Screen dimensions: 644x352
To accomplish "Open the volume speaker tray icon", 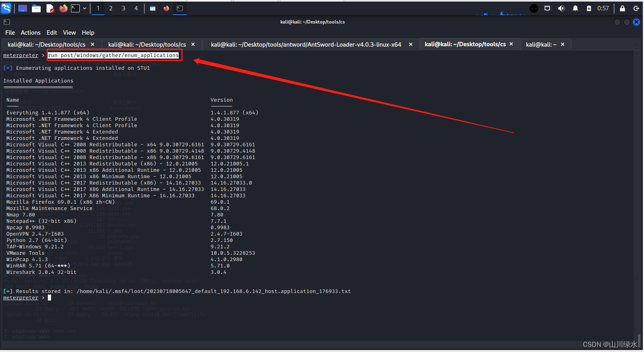I will point(561,8).
